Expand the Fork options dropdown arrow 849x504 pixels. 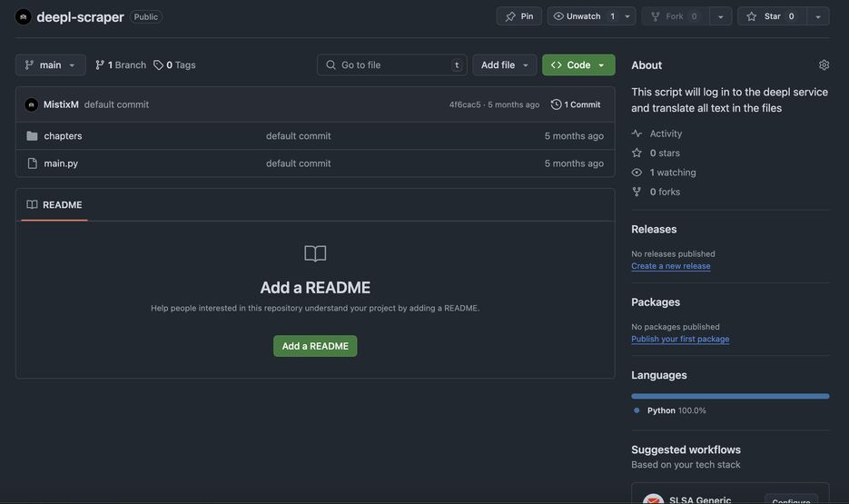pos(721,16)
